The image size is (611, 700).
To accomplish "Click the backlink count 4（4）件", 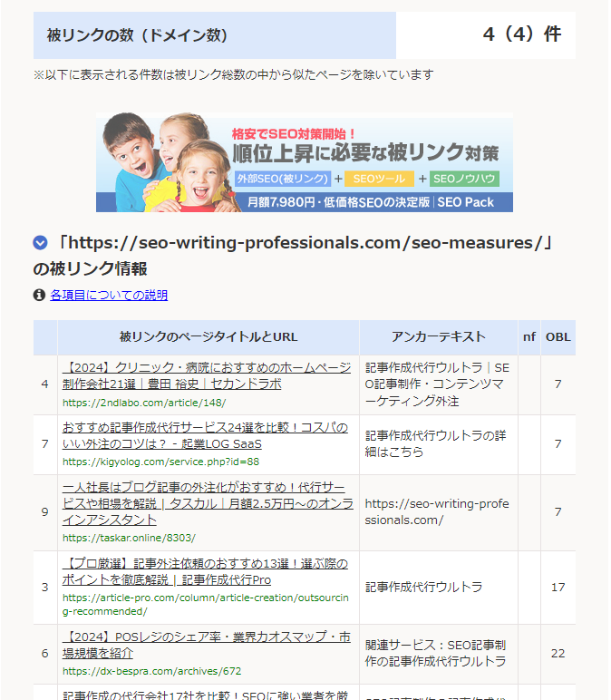I will 522,34.
